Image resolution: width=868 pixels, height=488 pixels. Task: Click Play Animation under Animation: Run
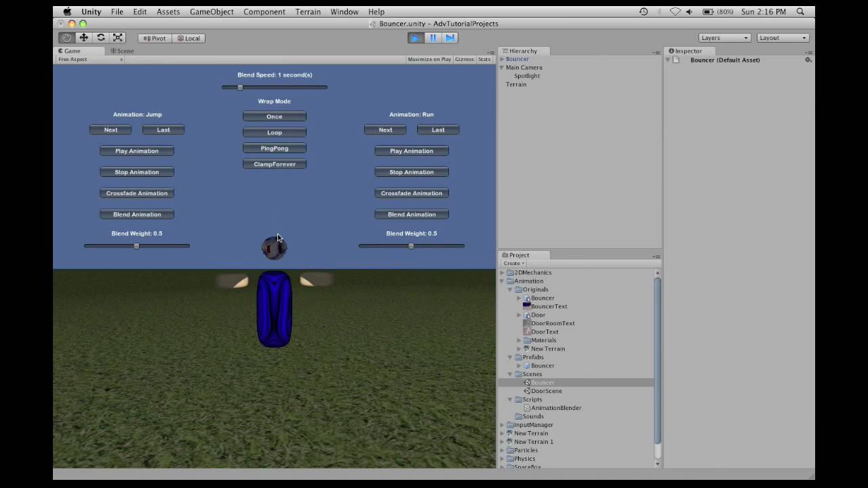(412, 151)
